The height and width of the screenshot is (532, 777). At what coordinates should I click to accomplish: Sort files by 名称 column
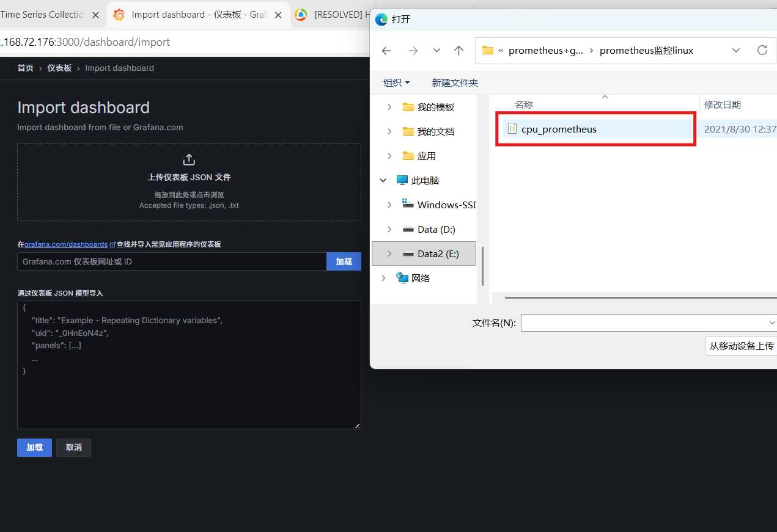click(x=524, y=105)
